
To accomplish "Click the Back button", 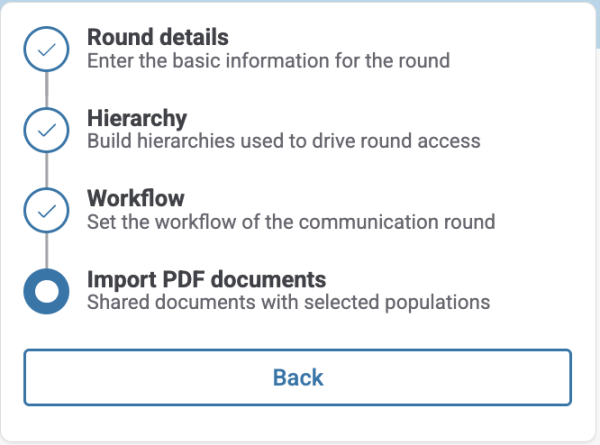I will tap(298, 377).
